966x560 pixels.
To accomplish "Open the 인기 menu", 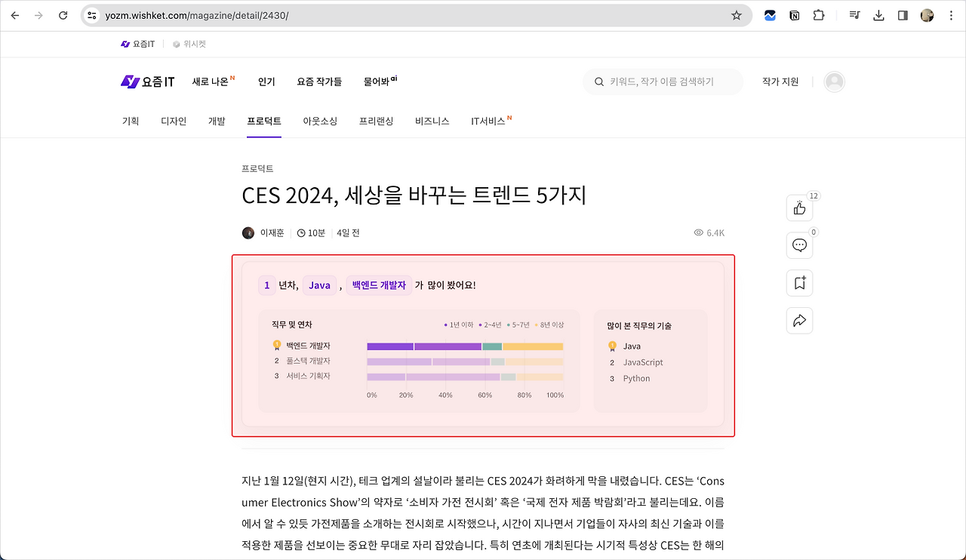I will pyautogui.click(x=266, y=82).
